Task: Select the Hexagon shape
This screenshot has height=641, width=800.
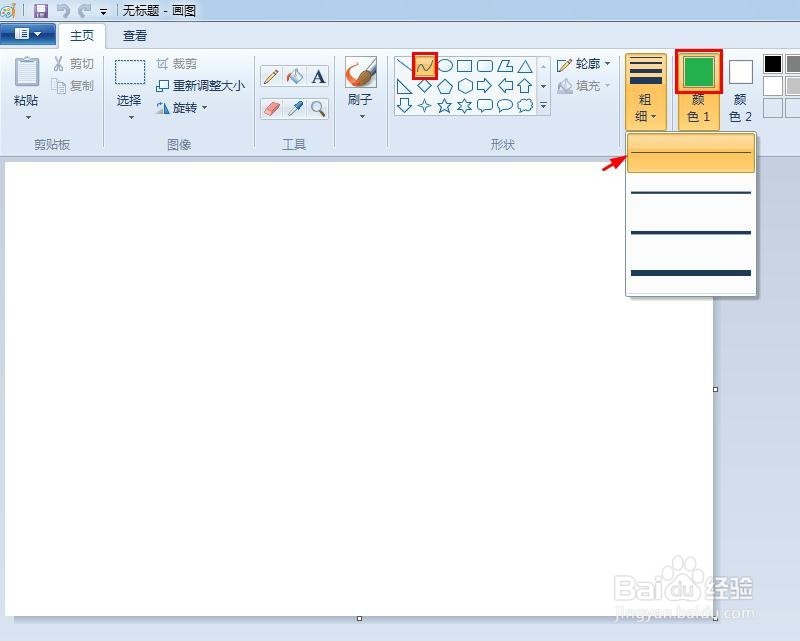Action: 465,86
